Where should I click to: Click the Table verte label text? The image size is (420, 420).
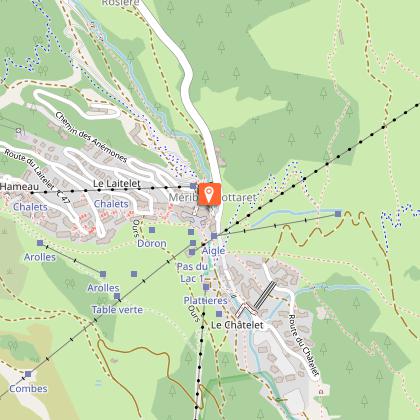(x=117, y=310)
